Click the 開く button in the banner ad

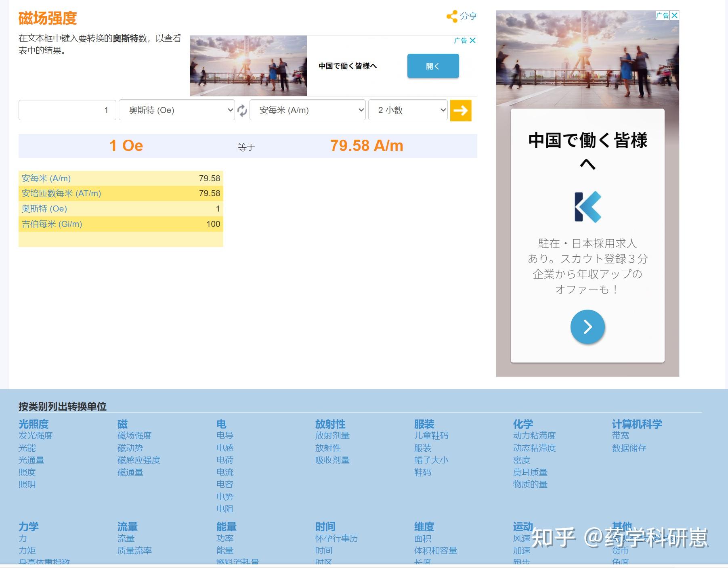[433, 65]
